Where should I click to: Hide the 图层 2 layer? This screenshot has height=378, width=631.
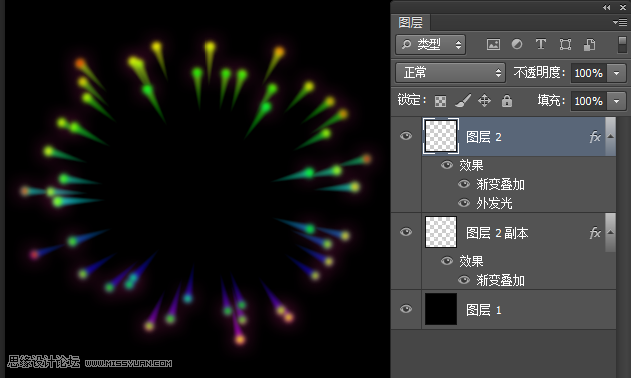(x=406, y=136)
